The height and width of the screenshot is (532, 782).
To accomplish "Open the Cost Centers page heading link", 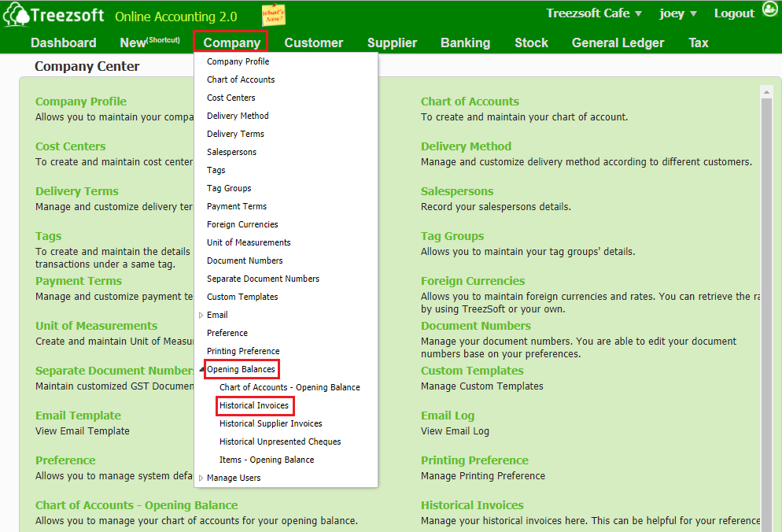I will click(x=70, y=146).
